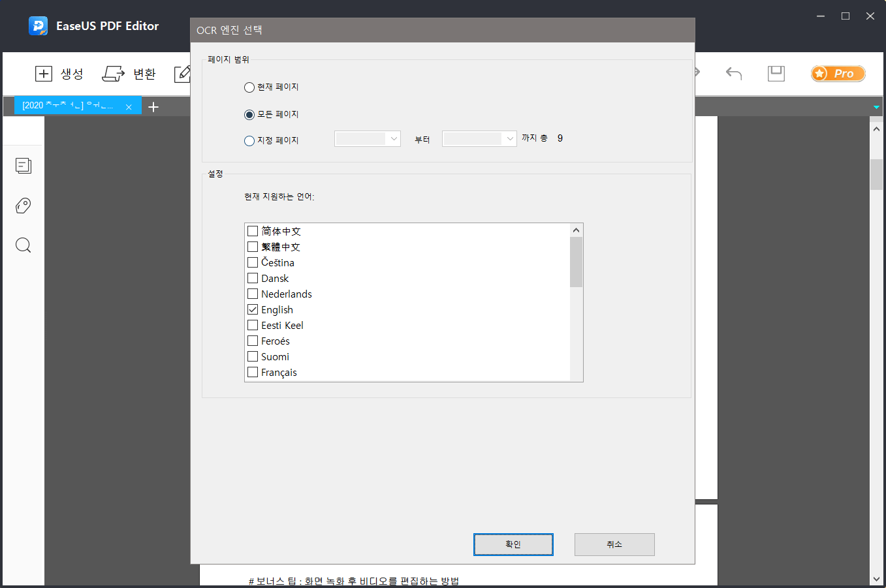The height and width of the screenshot is (588, 886).
Task: Select the 현재 페이지 radio button
Action: tap(249, 87)
